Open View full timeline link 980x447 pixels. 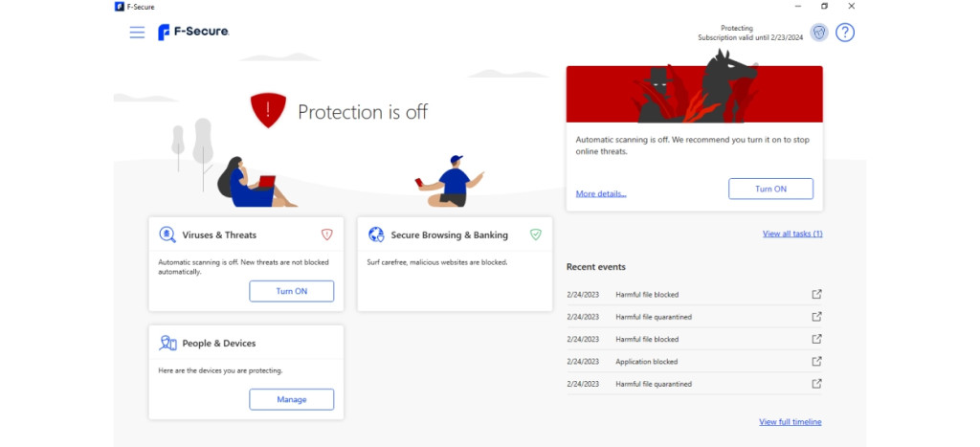tap(790, 422)
